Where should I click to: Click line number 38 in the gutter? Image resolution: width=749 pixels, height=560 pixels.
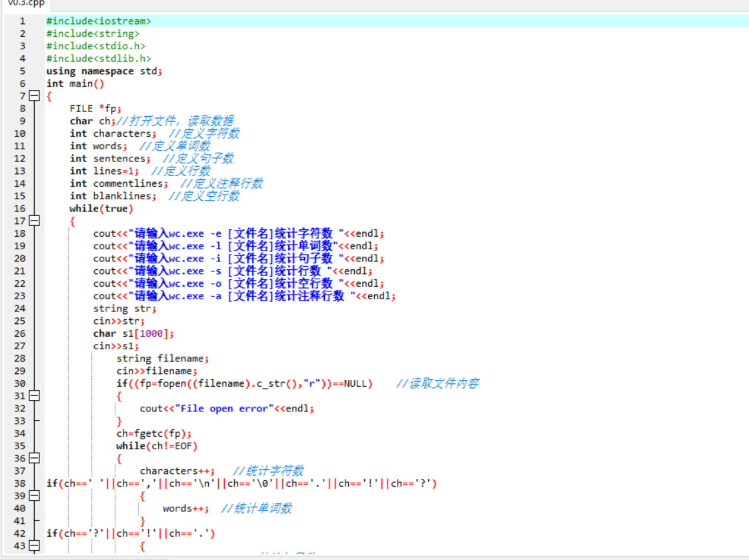pyautogui.click(x=19, y=483)
